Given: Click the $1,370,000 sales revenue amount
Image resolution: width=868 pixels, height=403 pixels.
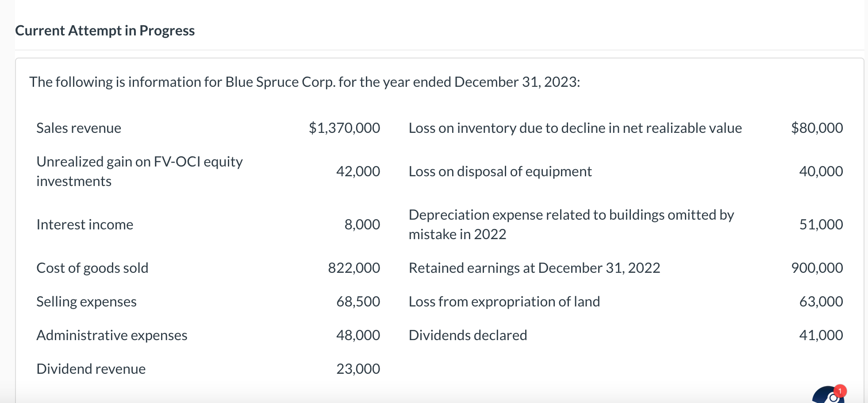Looking at the screenshot, I should [344, 128].
